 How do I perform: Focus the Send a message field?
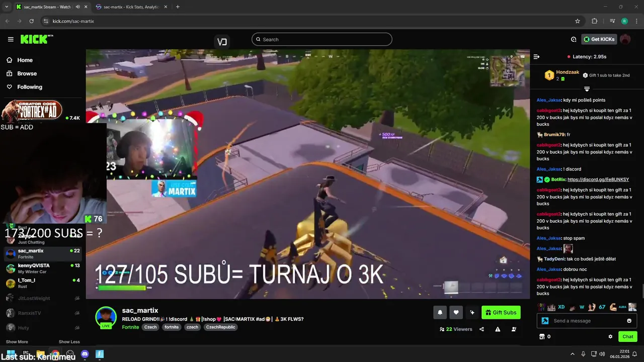point(587,321)
